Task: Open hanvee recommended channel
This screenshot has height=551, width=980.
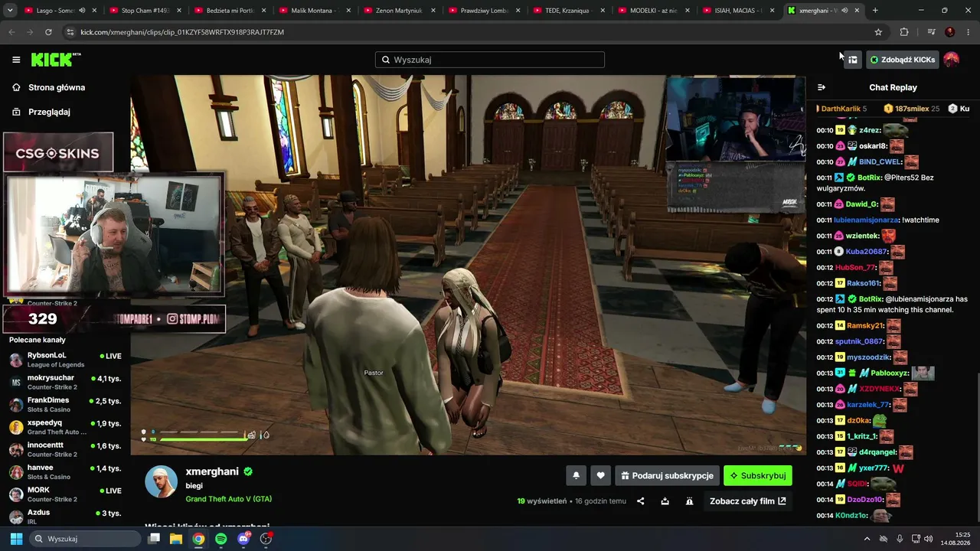Action: pos(65,471)
